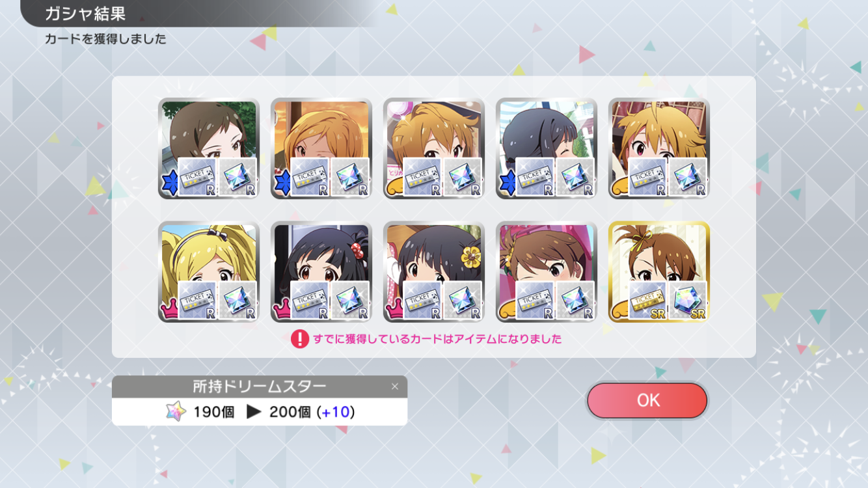Image resolution: width=868 pixels, height=488 pixels.
Task: Select the gold SR card thumbnail
Action: (659, 272)
